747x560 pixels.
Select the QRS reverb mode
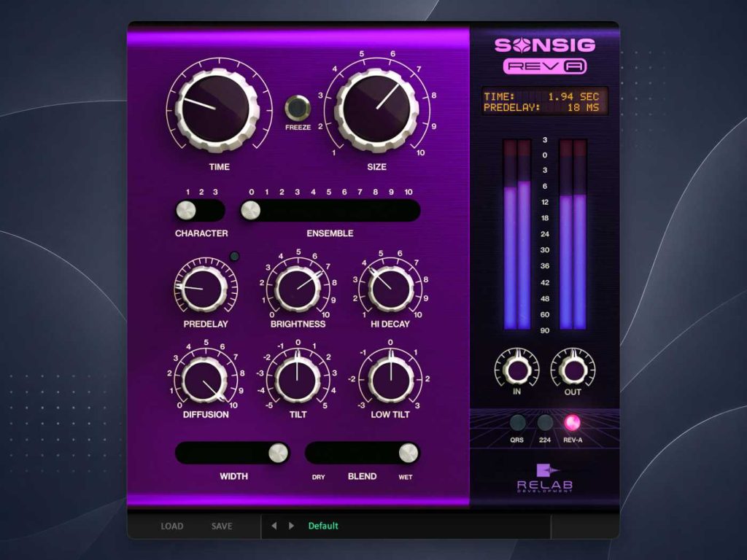(x=517, y=422)
